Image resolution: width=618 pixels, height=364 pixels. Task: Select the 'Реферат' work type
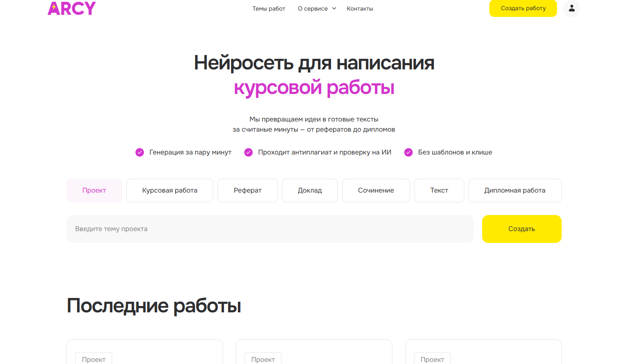(247, 190)
